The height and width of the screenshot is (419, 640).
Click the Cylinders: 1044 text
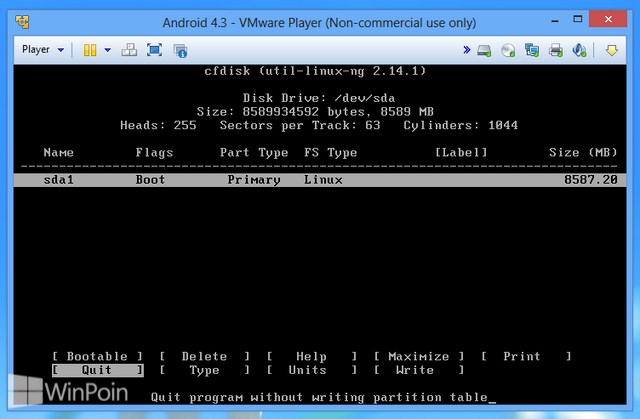tap(461, 125)
